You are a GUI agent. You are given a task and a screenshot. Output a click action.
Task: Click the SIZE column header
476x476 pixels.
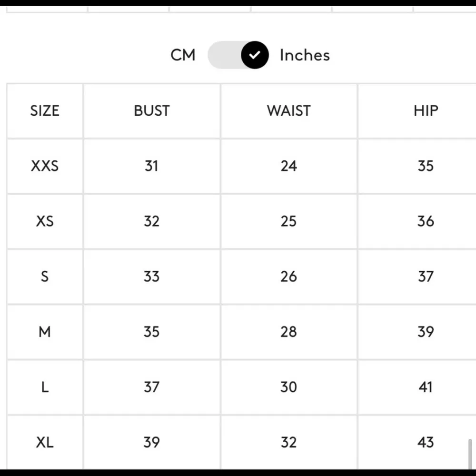point(45,111)
